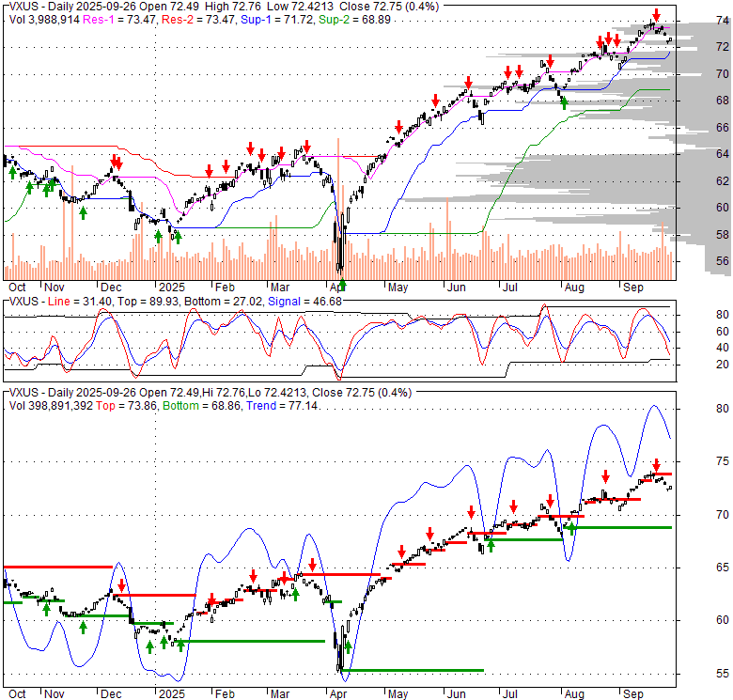Select the 40 label on the oscillator axis
733x700 pixels.
(723, 348)
